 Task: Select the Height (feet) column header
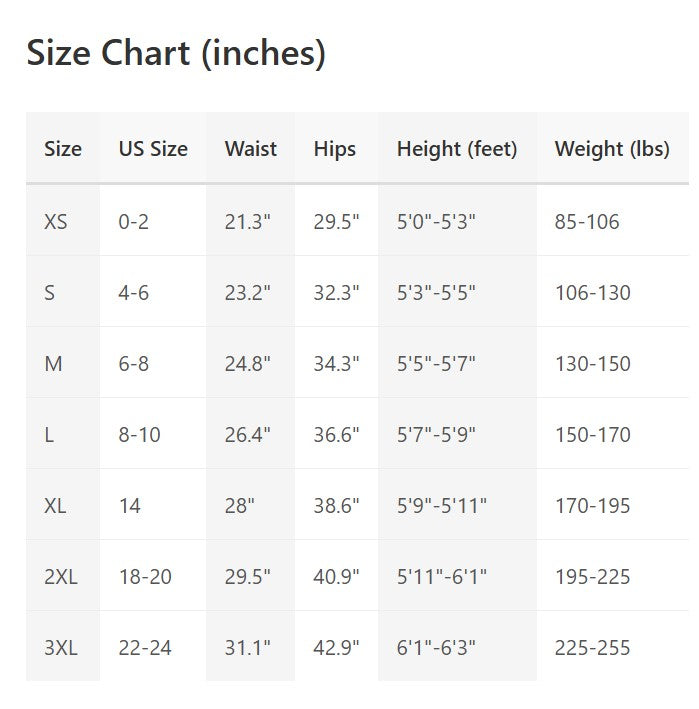[x=457, y=149]
